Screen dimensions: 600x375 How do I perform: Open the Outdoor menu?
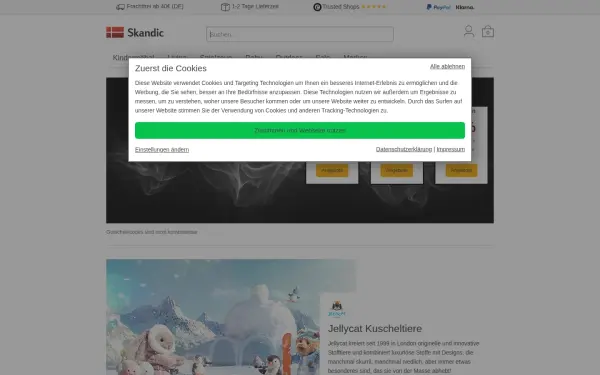tap(289, 57)
